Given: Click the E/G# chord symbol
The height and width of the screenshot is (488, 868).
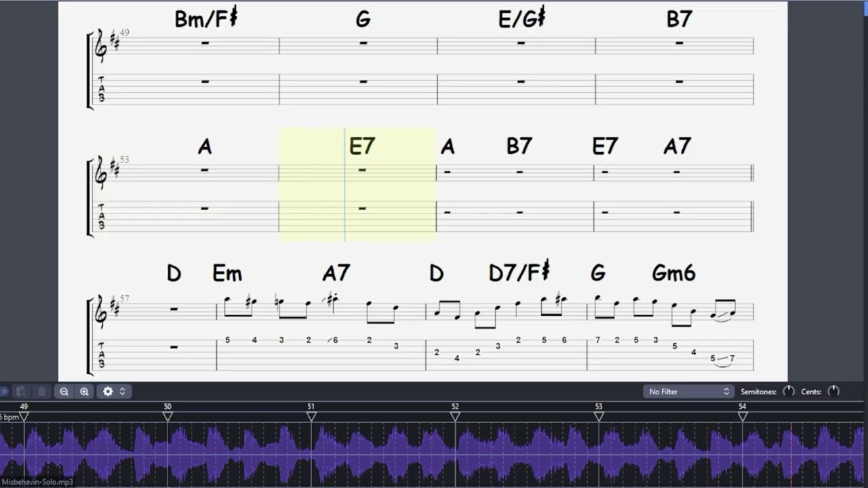Looking at the screenshot, I should point(521,18).
